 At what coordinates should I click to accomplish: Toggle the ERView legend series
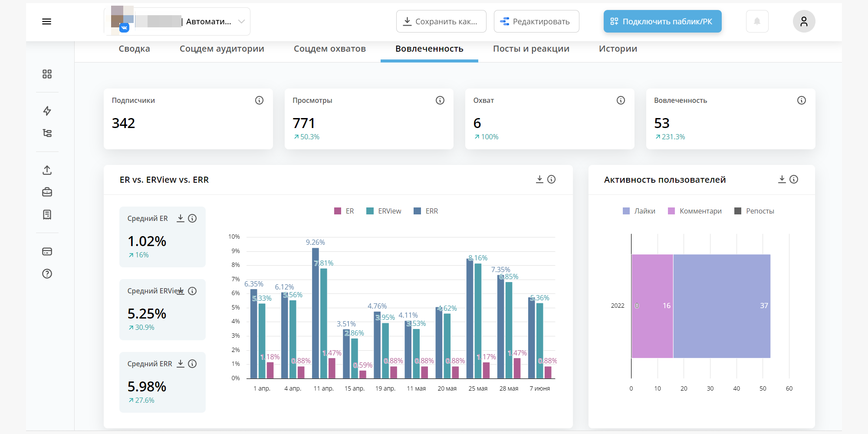(384, 211)
